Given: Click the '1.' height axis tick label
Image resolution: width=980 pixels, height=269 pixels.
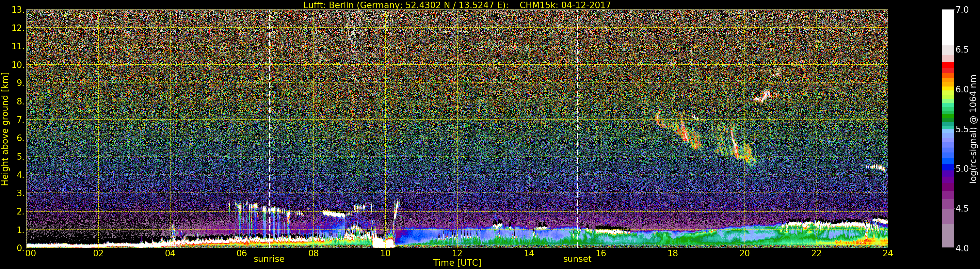Looking at the screenshot, I should (x=20, y=230).
